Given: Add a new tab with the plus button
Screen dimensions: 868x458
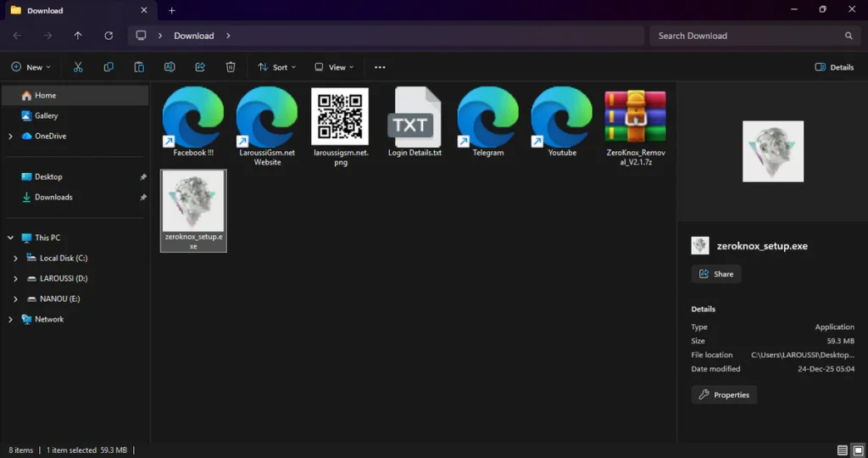Looking at the screenshot, I should click(171, 10).
